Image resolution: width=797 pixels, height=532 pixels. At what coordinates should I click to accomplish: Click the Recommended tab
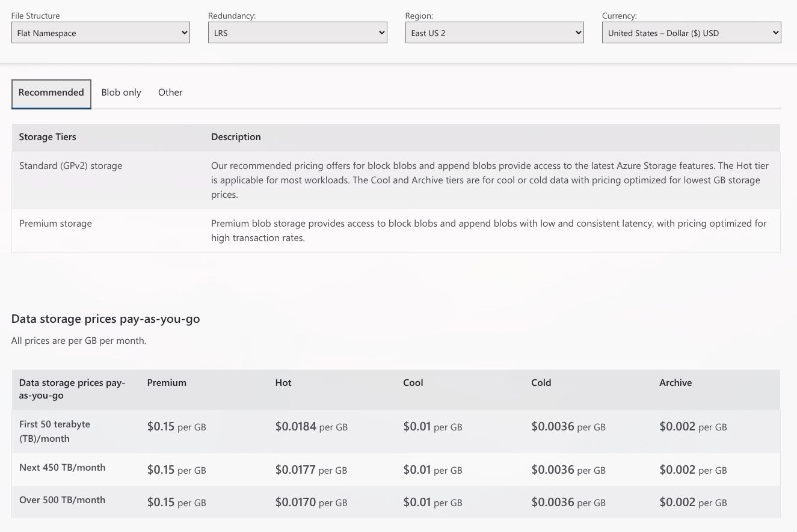tap(51, 92)
